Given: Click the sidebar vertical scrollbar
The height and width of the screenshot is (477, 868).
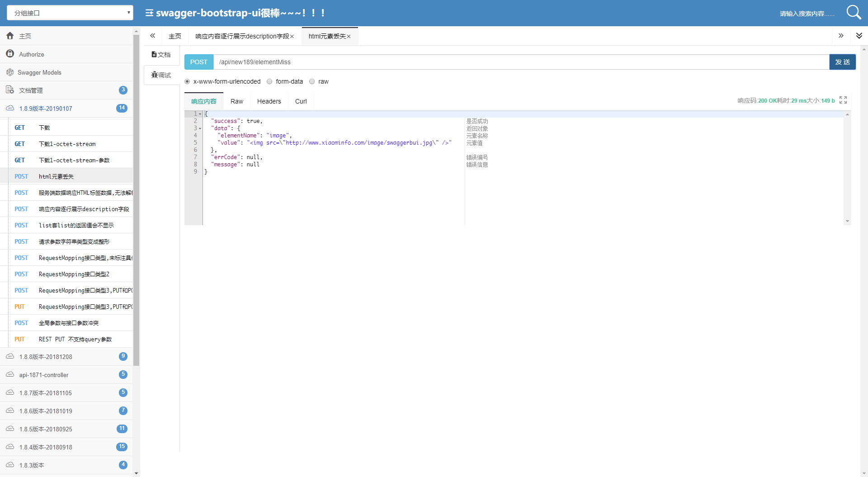Looking at the screenshot, I should [136, 199].
